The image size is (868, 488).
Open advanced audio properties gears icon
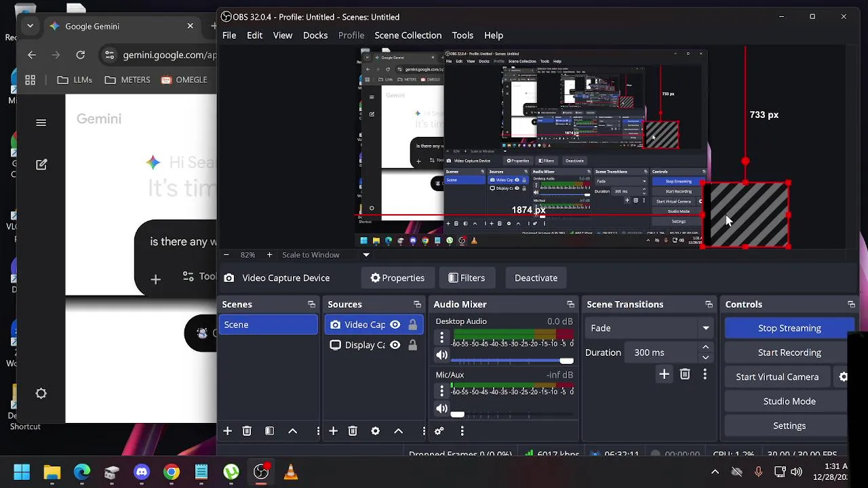[439, 431]
